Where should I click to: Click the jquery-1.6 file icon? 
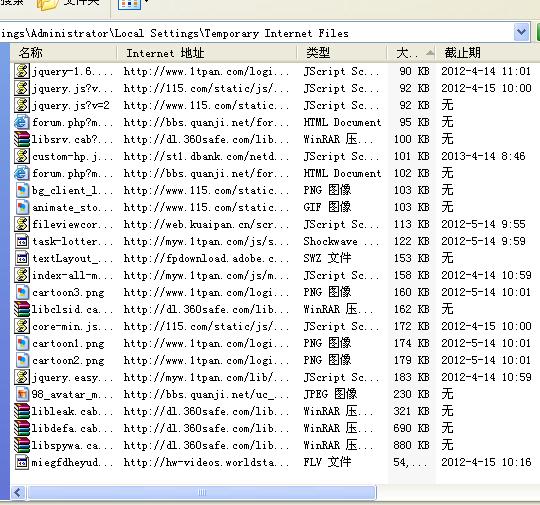click(22, 71)
